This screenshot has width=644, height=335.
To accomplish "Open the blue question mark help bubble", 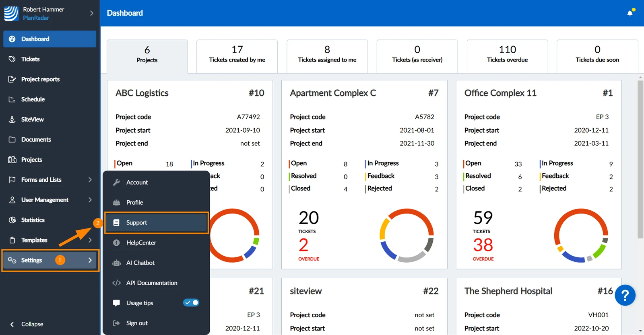I will pos(625,296).
